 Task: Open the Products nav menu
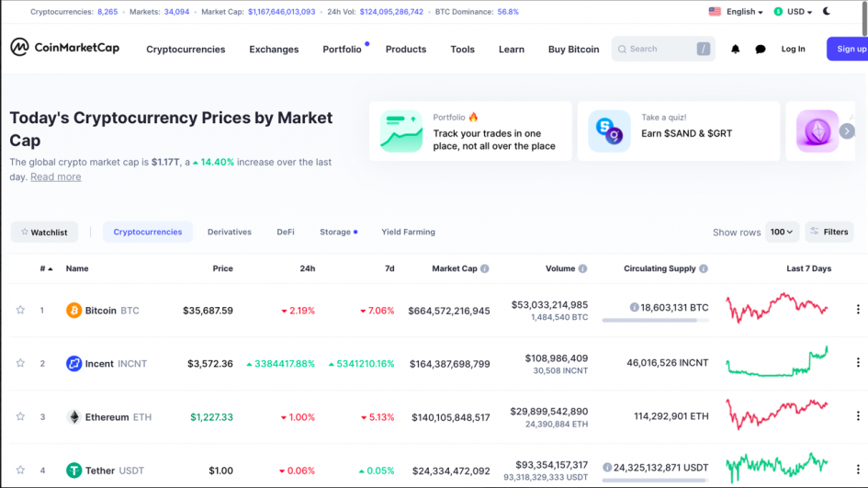[x=406, y=50]
